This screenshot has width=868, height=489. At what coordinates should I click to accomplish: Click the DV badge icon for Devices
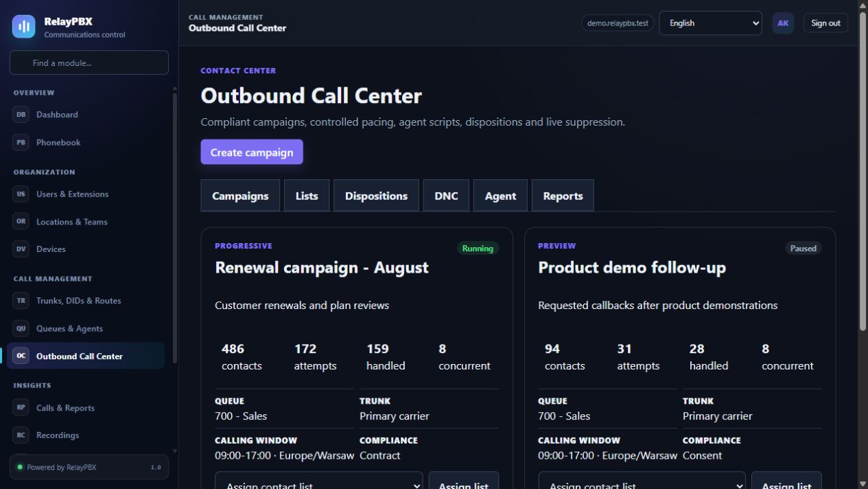tap(21, 249)
